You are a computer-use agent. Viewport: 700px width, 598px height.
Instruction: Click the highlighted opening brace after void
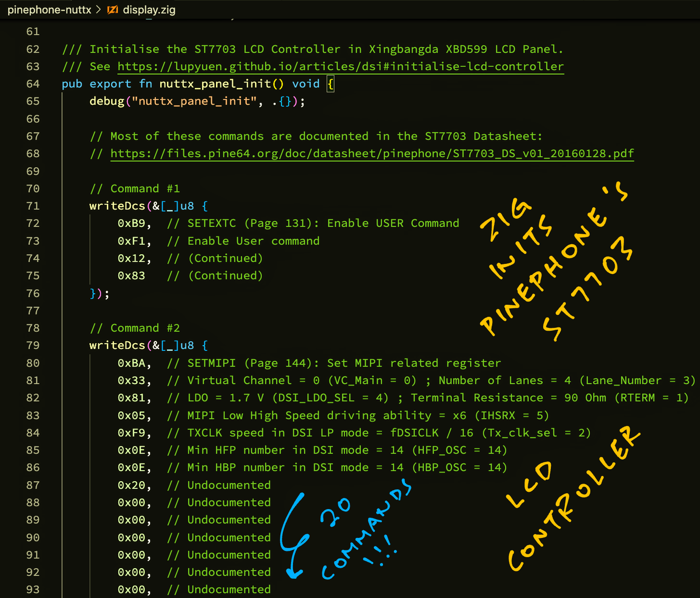330,84
